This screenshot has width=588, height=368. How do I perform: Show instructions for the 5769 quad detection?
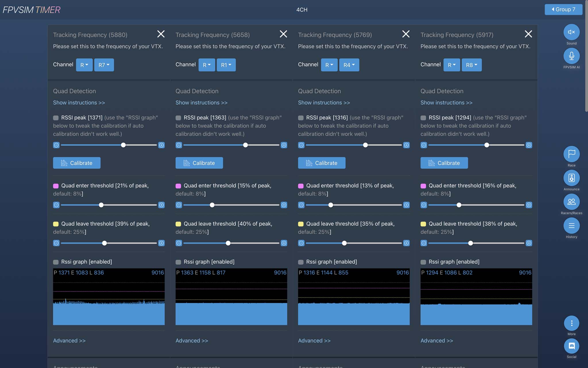coord(324,103)
